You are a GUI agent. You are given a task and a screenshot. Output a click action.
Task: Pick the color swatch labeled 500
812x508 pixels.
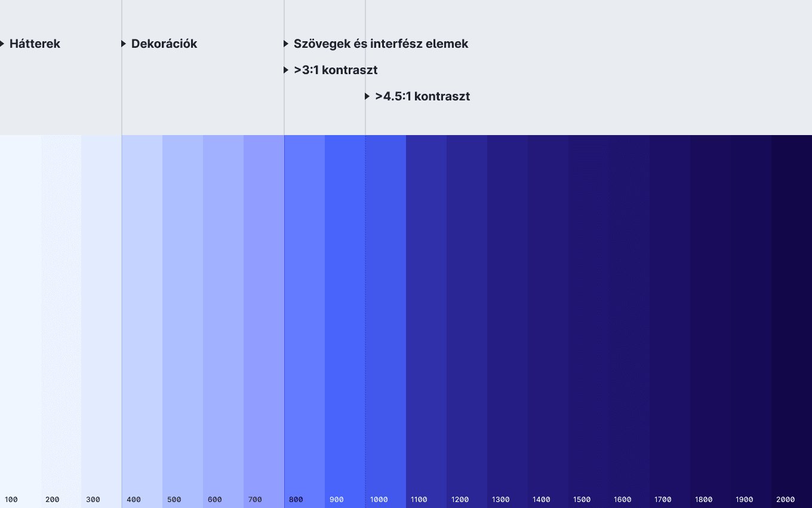point(183,322)
